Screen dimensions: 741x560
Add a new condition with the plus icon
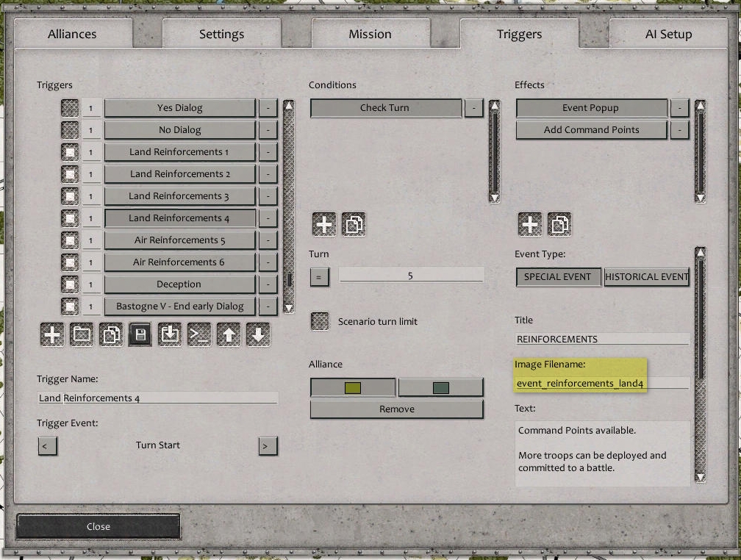pos(323,224)
